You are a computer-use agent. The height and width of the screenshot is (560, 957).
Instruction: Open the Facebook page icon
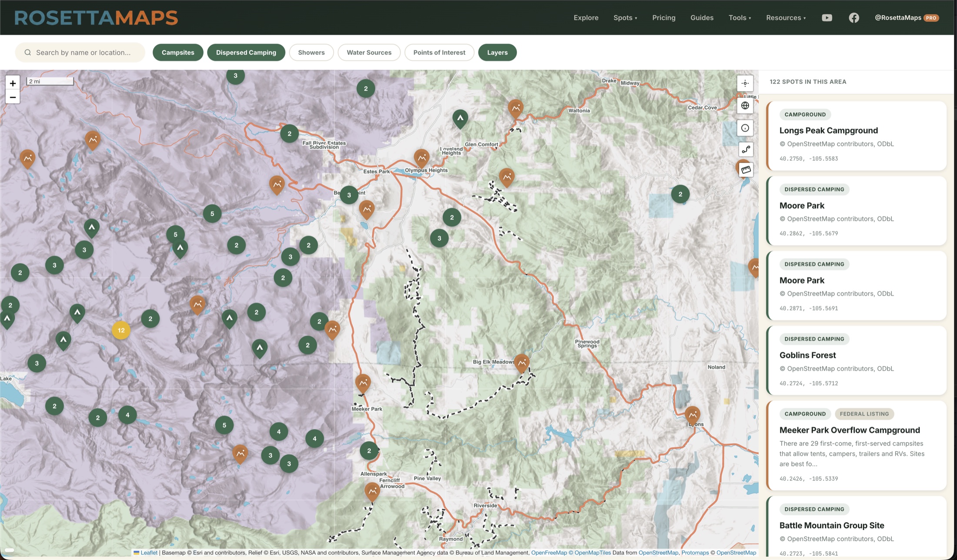[853, 18]
